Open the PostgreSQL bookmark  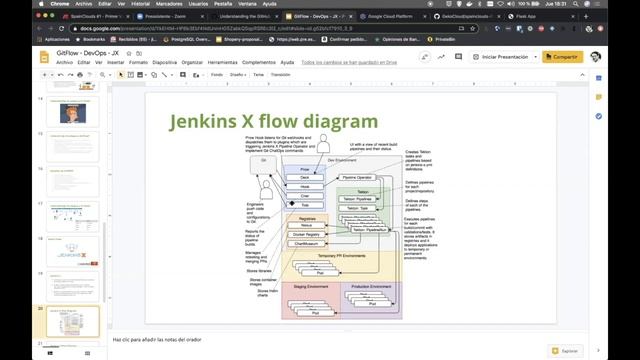coord(187,40)
